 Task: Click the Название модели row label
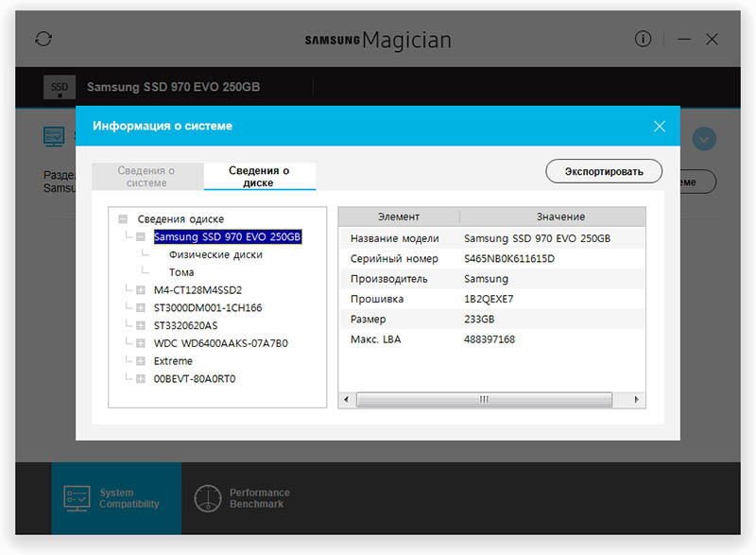click(x=394, y=238)
